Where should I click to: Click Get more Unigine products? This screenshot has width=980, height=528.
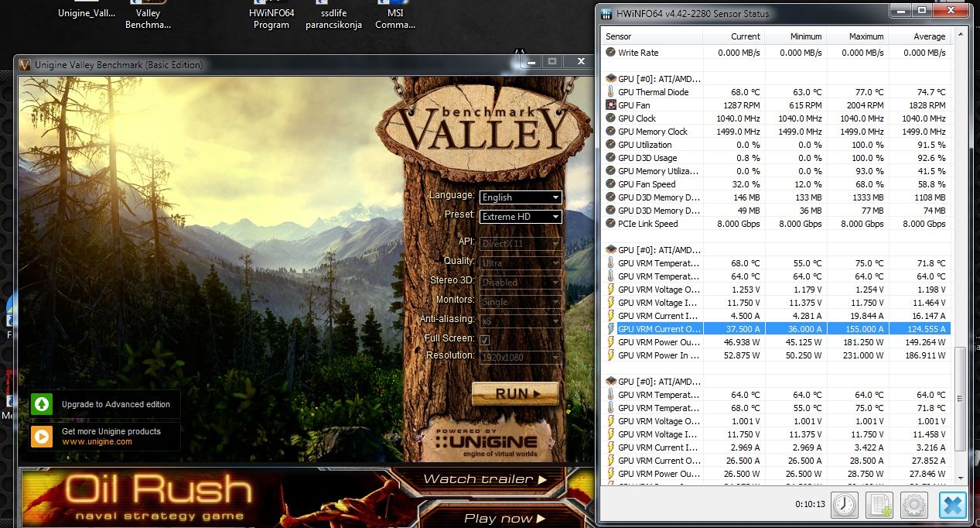pyautogui.click(x=111, y=431)
